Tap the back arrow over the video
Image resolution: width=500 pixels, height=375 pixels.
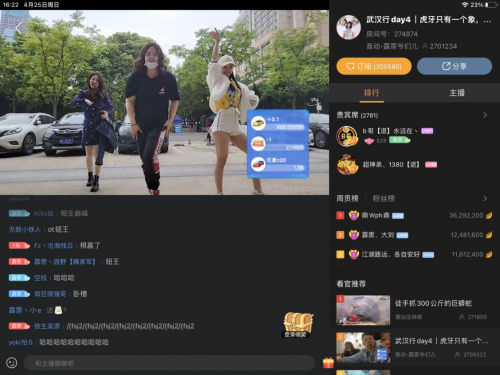point(18,28)
